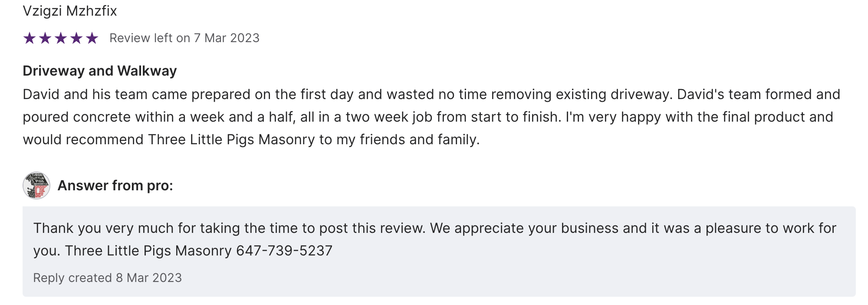Click "Review left on 7 Mar 2023" date
Screen dimensions: 868x305
click(x=184, y=38)
